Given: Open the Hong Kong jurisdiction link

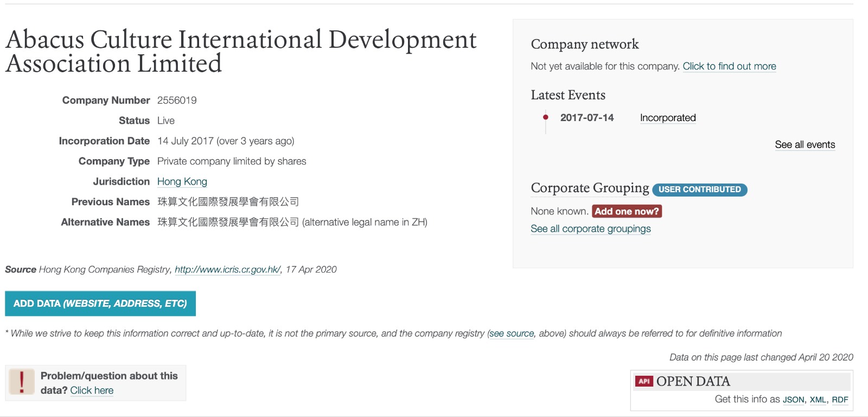Looking at the screenshot, I should (182, 181).
